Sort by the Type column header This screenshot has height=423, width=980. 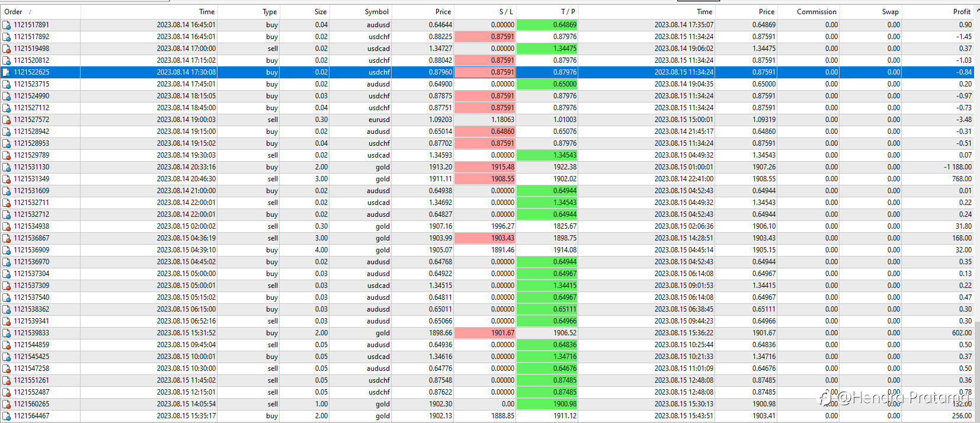[x=248, y=12]
